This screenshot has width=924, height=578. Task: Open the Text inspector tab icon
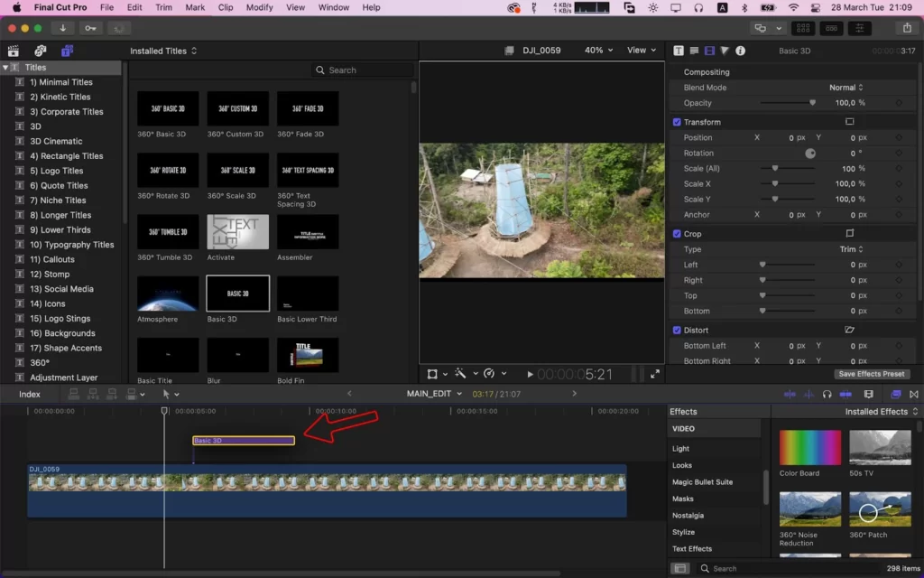click(x=679, y=51)
